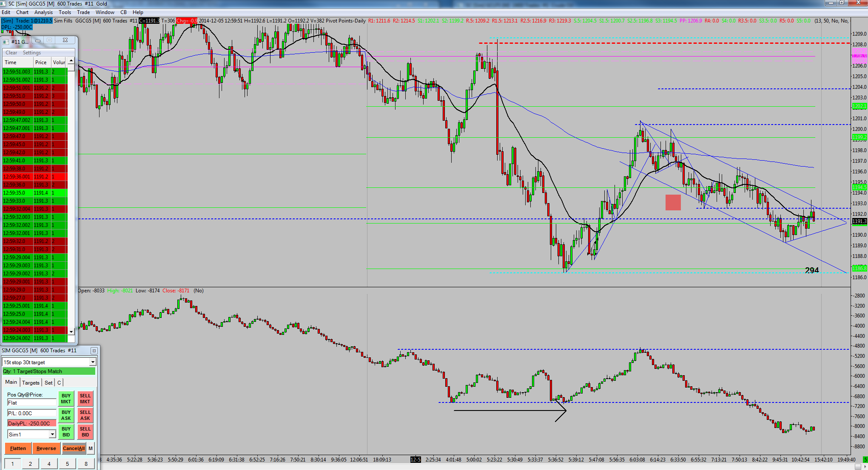The image size is (868, 470).
Task: Open the Tools menu
Action: (65, 12)
